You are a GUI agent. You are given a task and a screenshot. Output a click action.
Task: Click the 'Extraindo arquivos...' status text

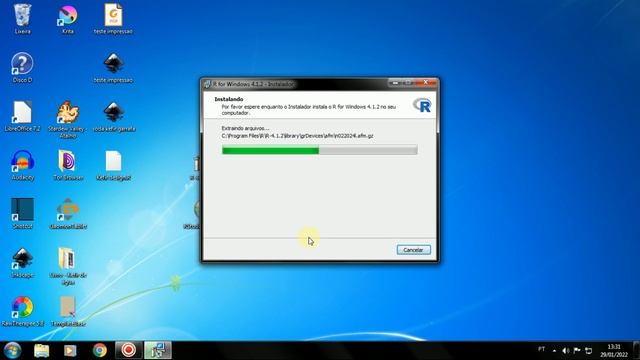pos(245,128)
